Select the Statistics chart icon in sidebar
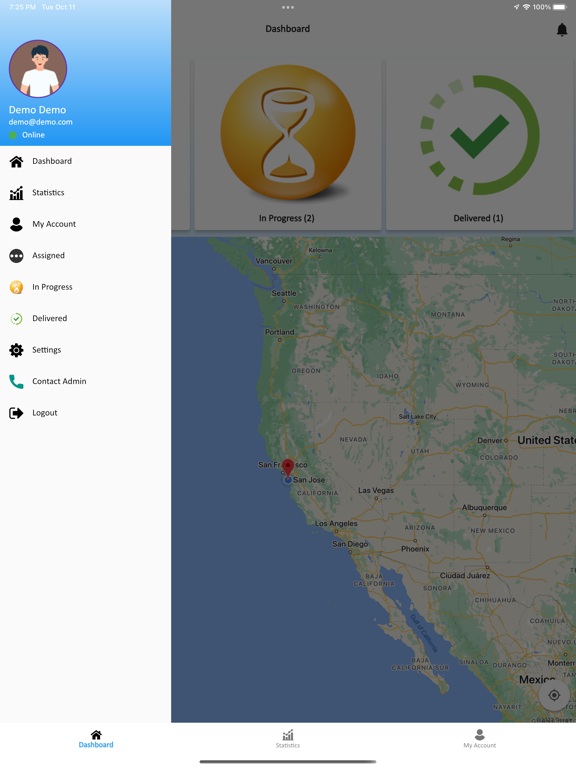 (x=16, y=192)
